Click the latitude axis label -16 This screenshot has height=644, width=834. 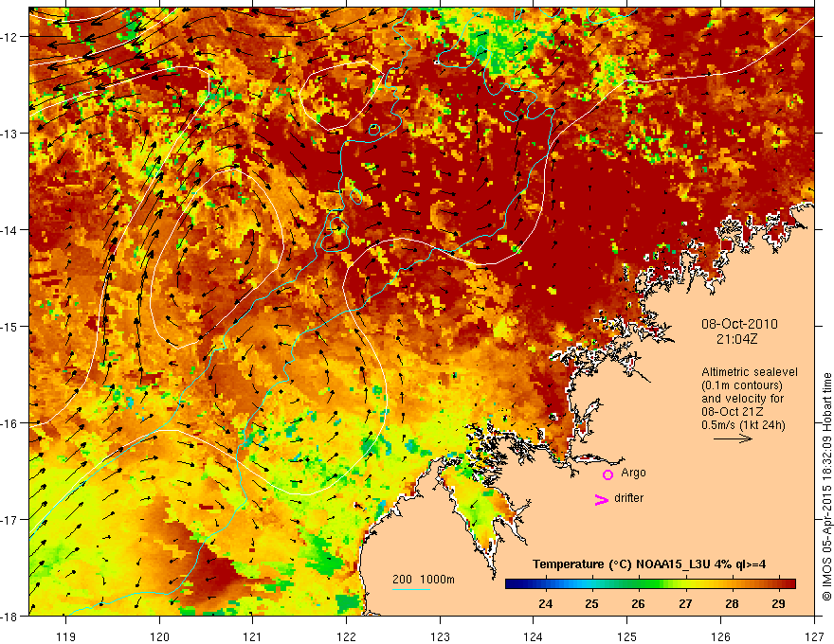click(x=10, y=423)
